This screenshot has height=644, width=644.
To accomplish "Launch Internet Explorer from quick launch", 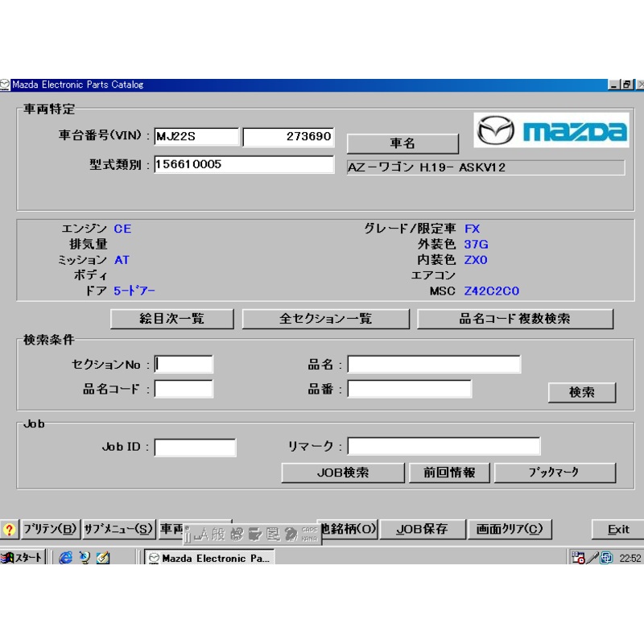I will click(x=65, y=557).
